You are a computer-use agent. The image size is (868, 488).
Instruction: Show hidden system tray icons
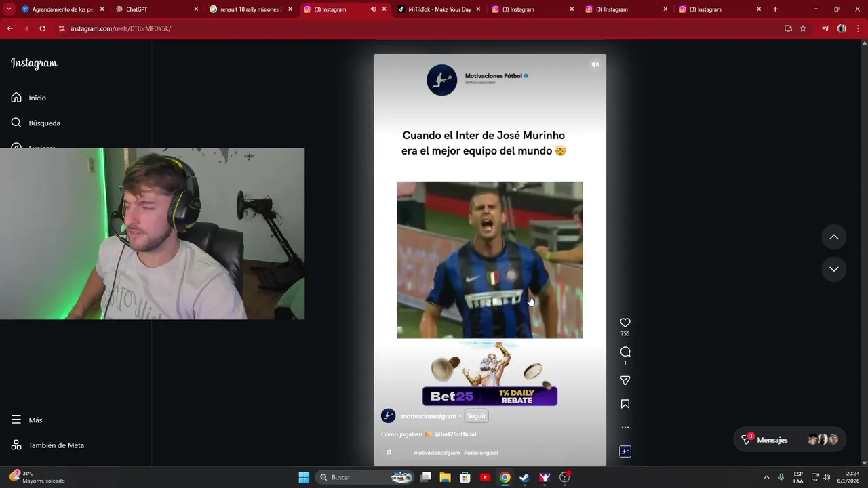click(766, 477)
